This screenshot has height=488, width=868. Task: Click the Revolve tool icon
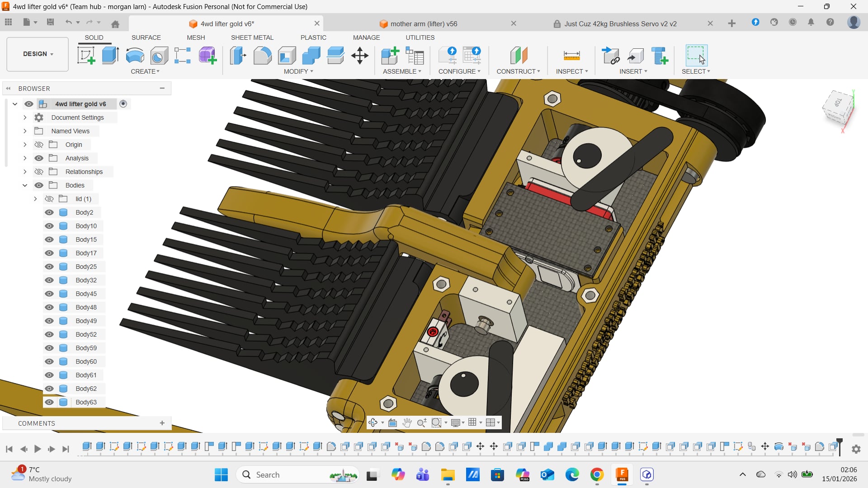click(x=135, y=56)
